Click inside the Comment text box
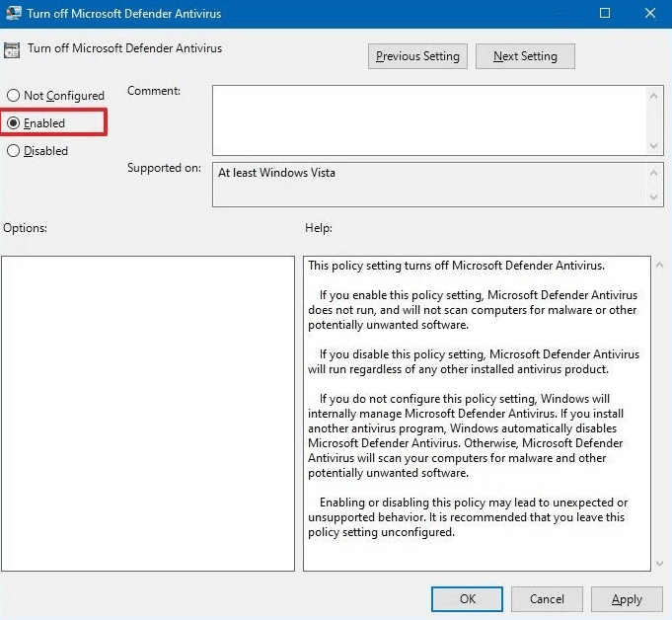The width and height of the screenshot is (672, 620). click(429, 119)
